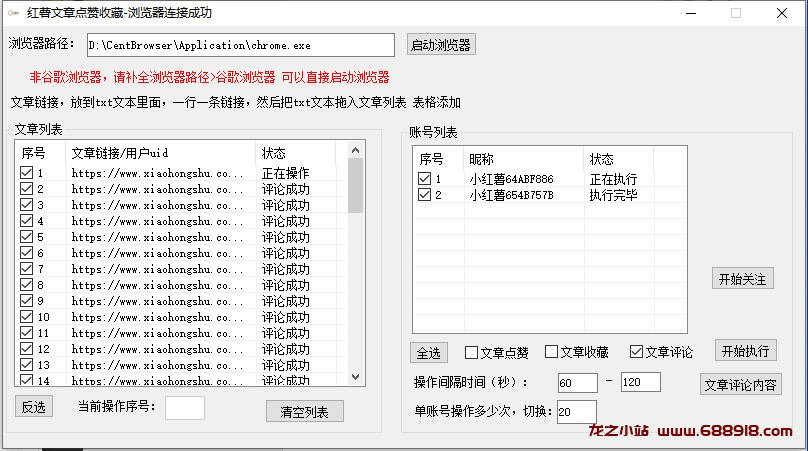Click the 当前操作序号 input box
Screen dimensions: 808x451
tap(184, 407)
